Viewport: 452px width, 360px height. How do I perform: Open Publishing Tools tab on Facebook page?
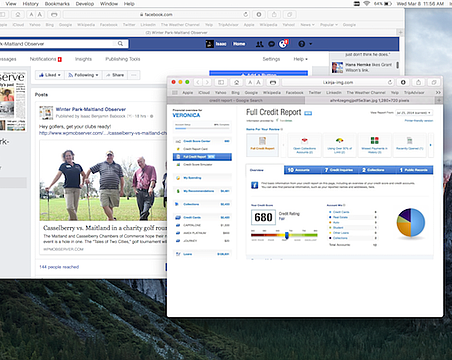click(x=123, y=59)
